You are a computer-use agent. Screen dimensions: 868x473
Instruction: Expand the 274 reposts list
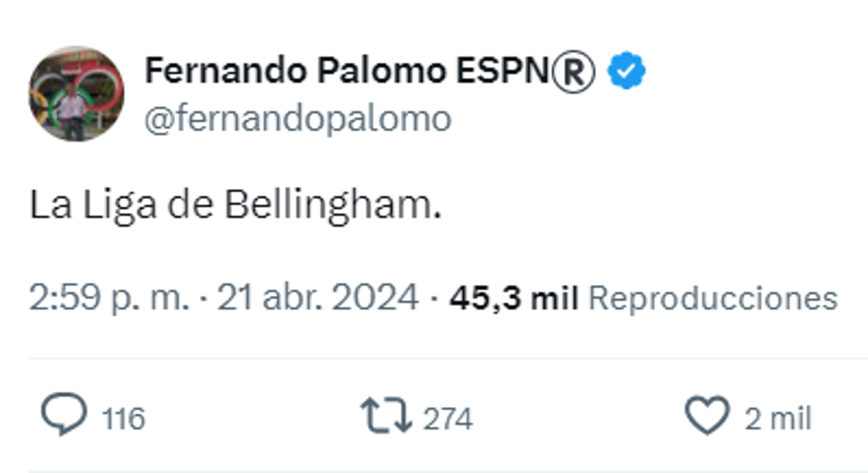[446, 416]
